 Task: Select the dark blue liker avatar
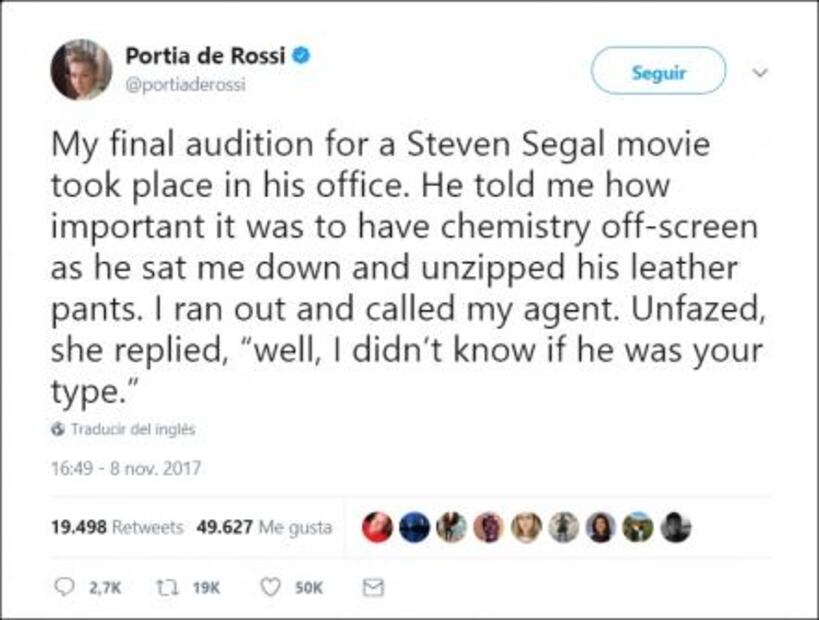pyautogui.click(x=414, y=527)
